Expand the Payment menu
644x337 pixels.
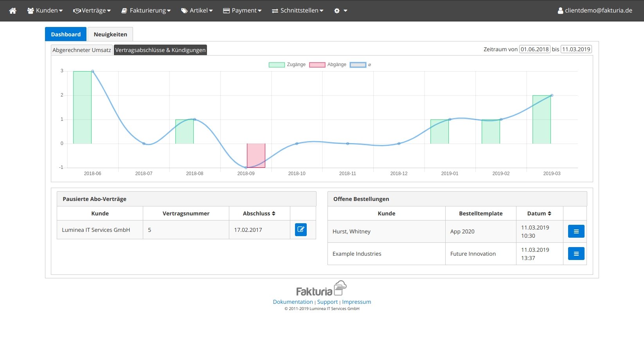pyautogui.click(x=242, y=11)
